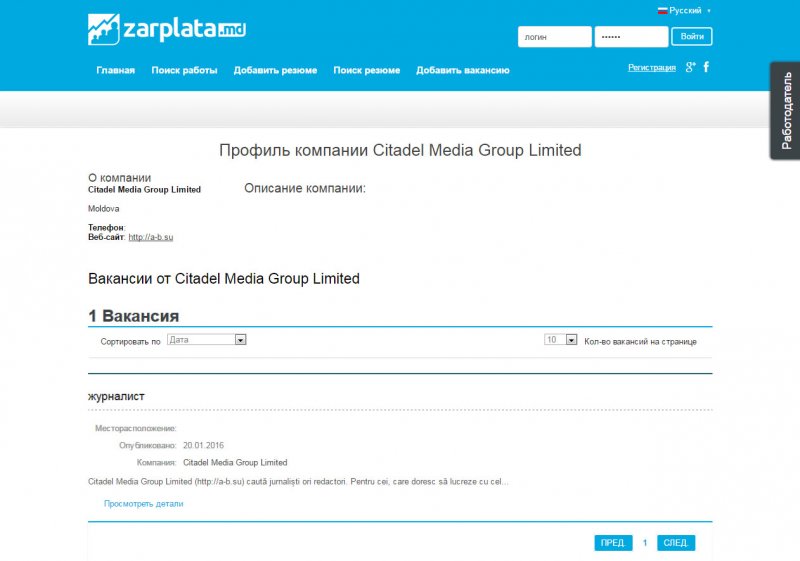This screenshot has height=561, width=800.
Task: Open Facebook sign-in icon
Action: pos(706,67)
